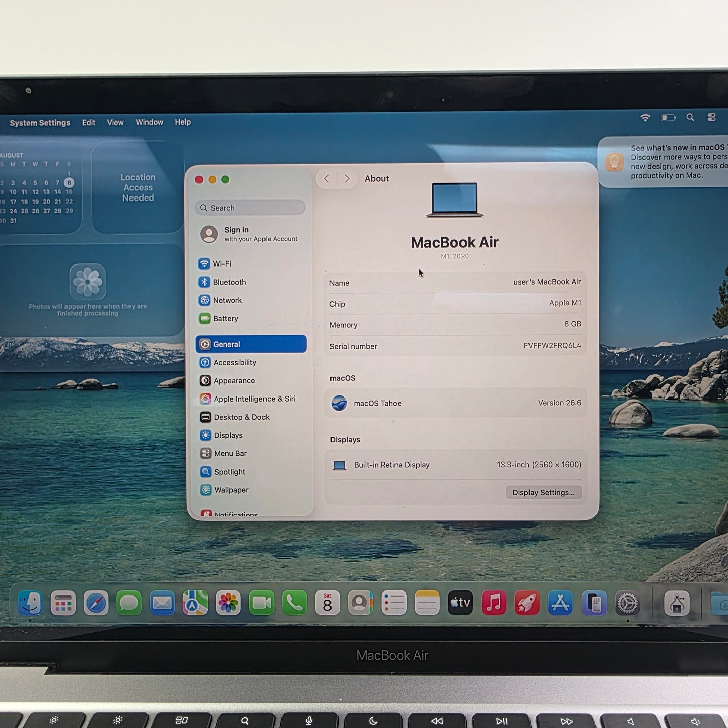Open the Window menu
This screenshot has height=728, width=728.
pos(150,122)
